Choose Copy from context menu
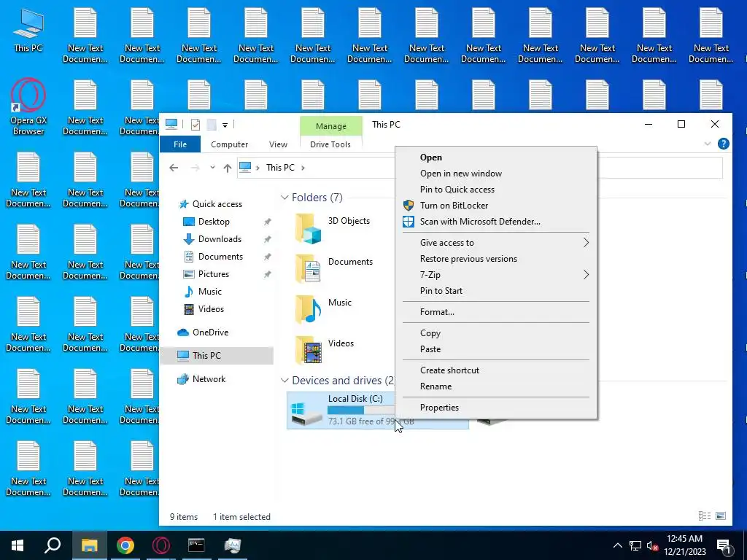 (x=496, y=333)
